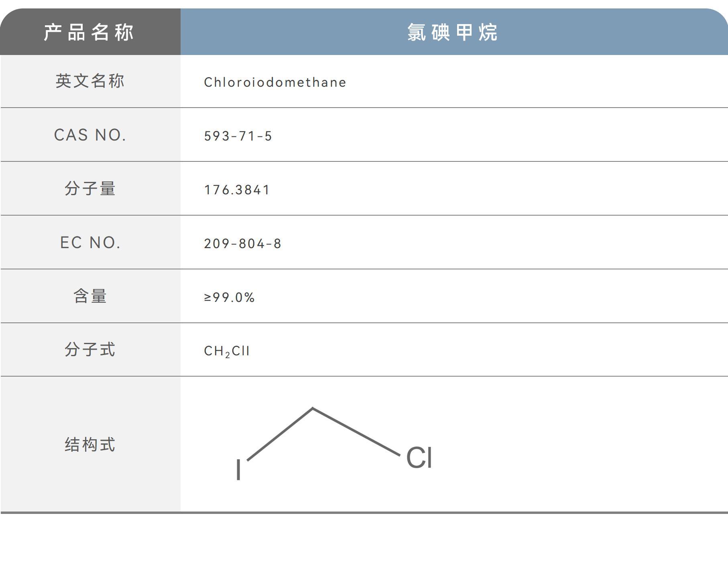The height and width of the screenshot is (587, 728).
Task: Click the 含量 label
Action: (90, 296)
